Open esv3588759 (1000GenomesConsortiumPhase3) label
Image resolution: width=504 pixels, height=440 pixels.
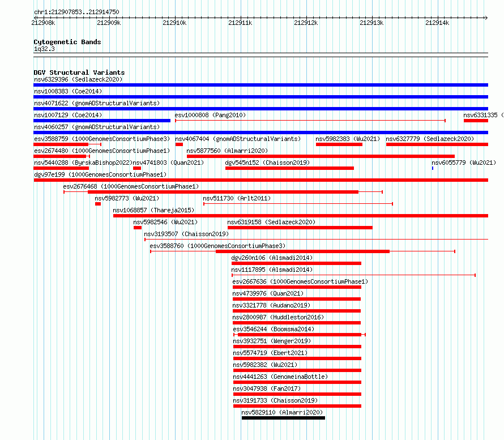[102, 139]
